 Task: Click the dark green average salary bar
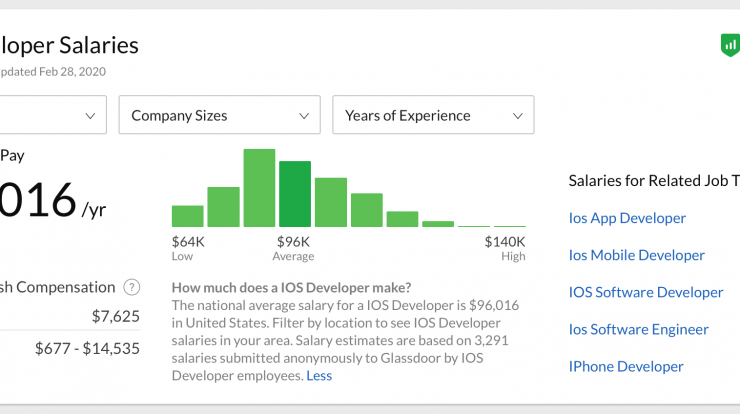[295, 194]
